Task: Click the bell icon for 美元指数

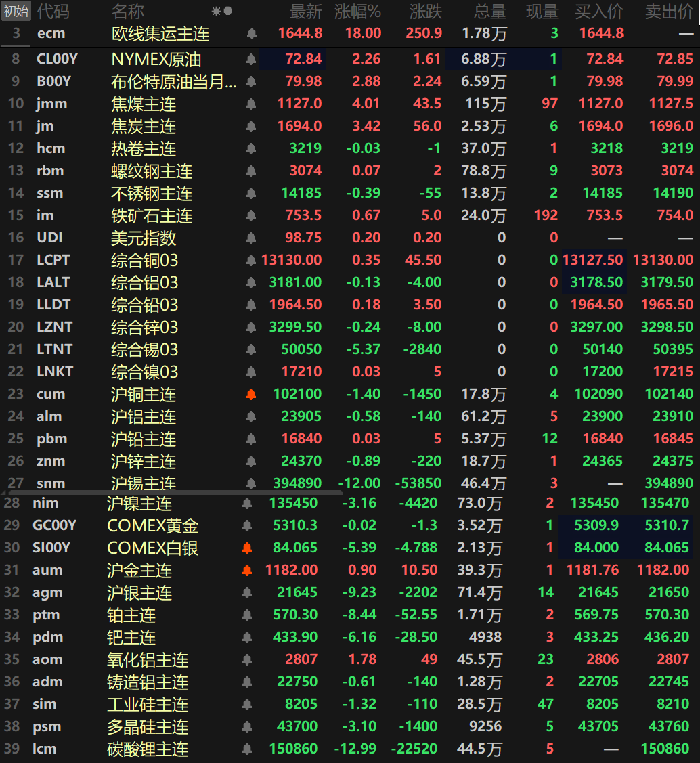Action: tap(251, 238)
